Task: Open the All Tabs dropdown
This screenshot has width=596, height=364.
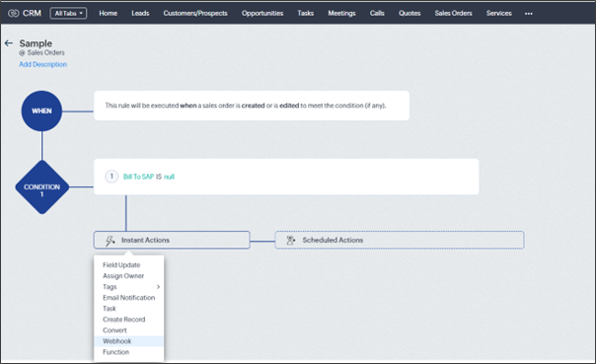Action: pyautogui.click(x=68, y=13)
